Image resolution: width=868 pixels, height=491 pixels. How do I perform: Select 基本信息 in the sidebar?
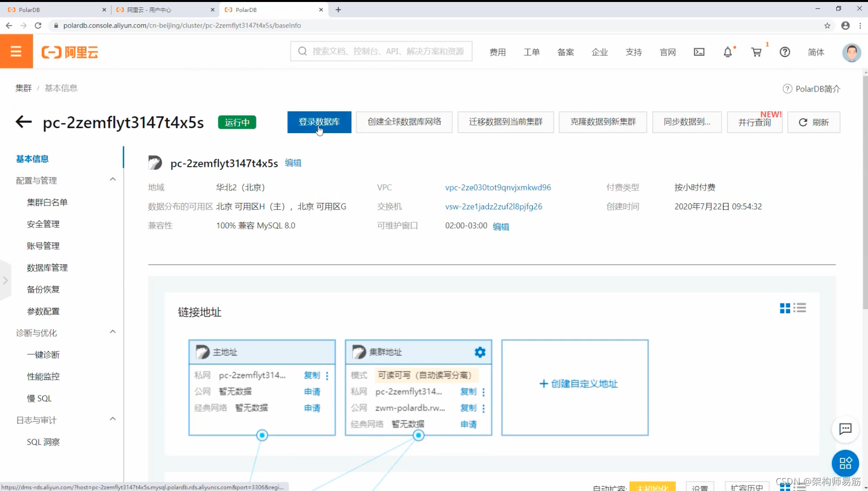pyautogui.click(x=32, y=158)
